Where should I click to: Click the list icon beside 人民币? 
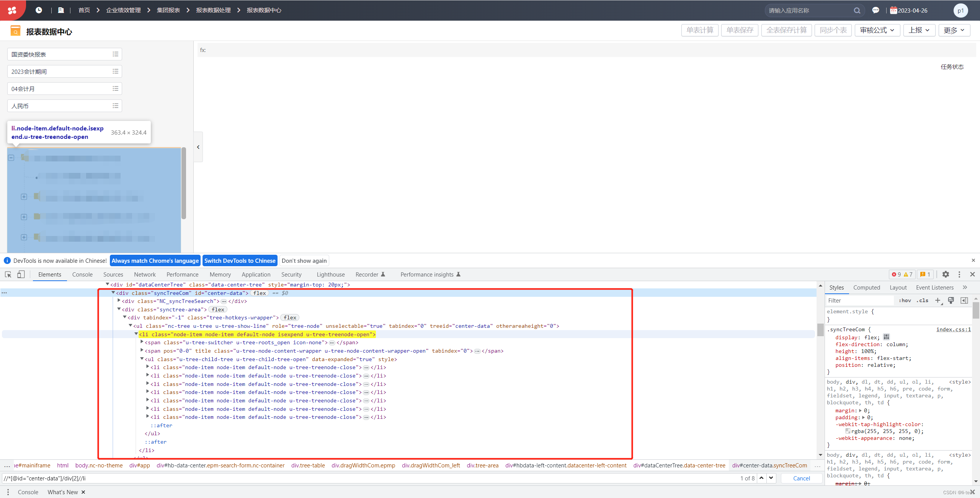[x=115, y=106]
